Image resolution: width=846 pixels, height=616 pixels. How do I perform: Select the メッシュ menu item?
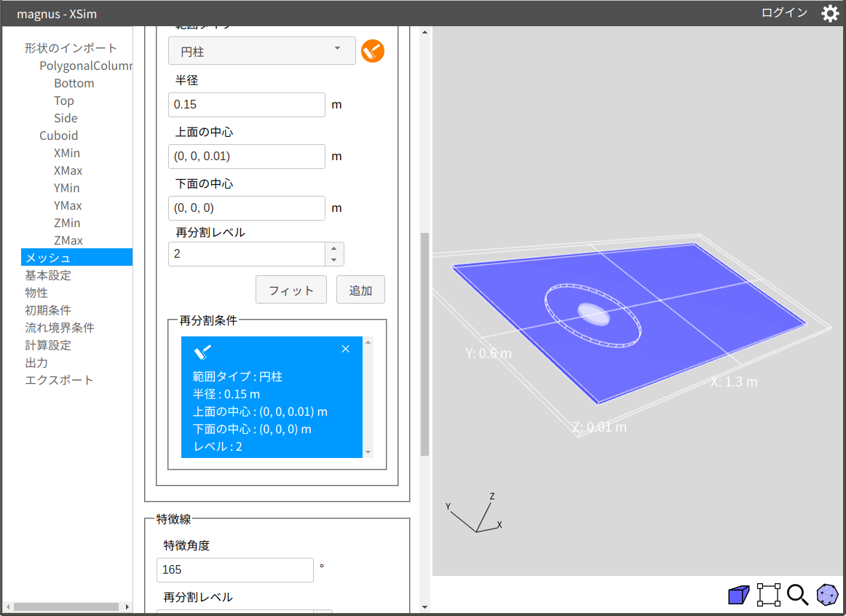[76, 257]
